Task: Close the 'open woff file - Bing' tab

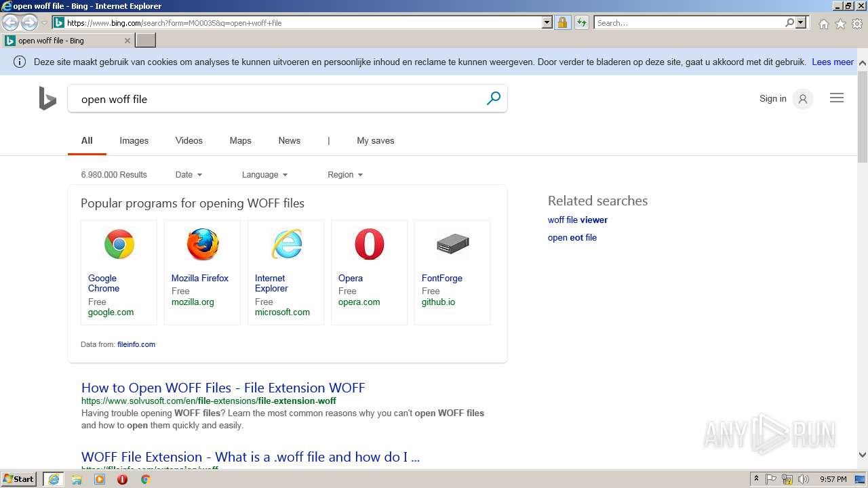Action: click(x=127, y=41)
